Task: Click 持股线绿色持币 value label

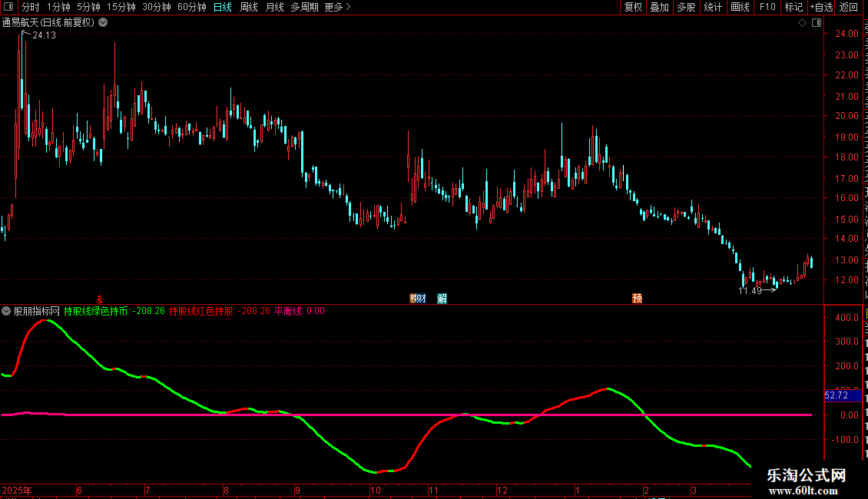Action: (x=114, y=312)
